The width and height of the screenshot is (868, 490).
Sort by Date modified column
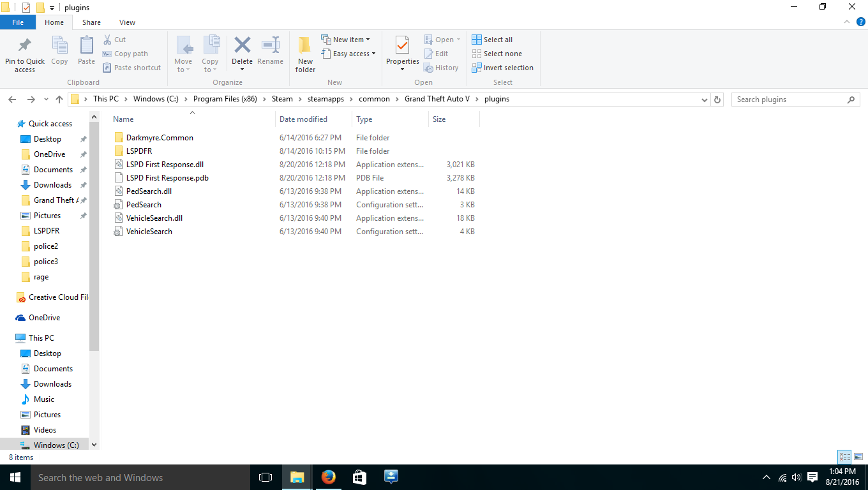tap(303, 119)
